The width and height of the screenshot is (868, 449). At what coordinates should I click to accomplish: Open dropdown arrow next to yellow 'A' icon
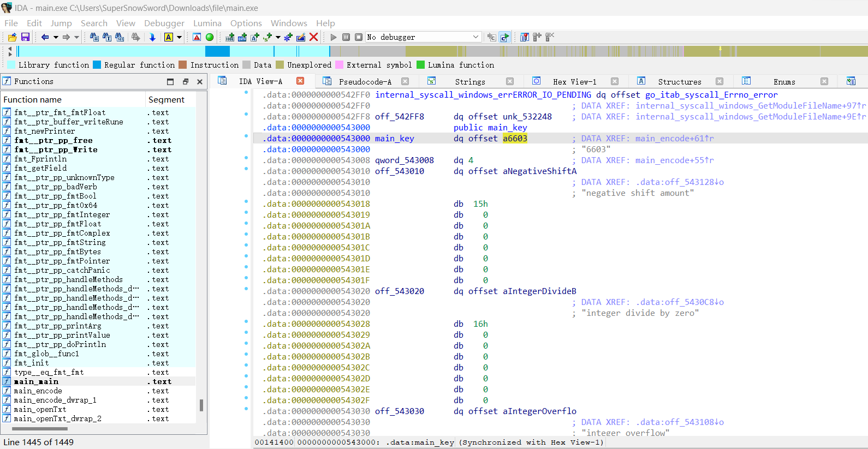click(179, 37)
